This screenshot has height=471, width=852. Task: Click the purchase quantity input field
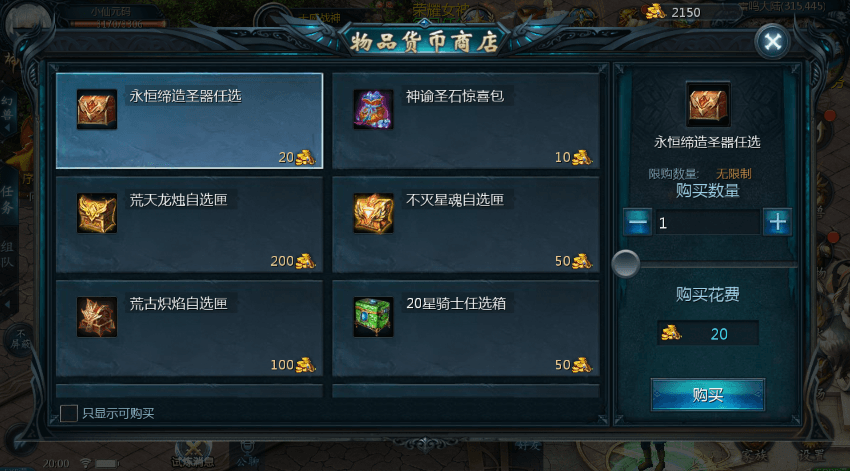(707, 222)
